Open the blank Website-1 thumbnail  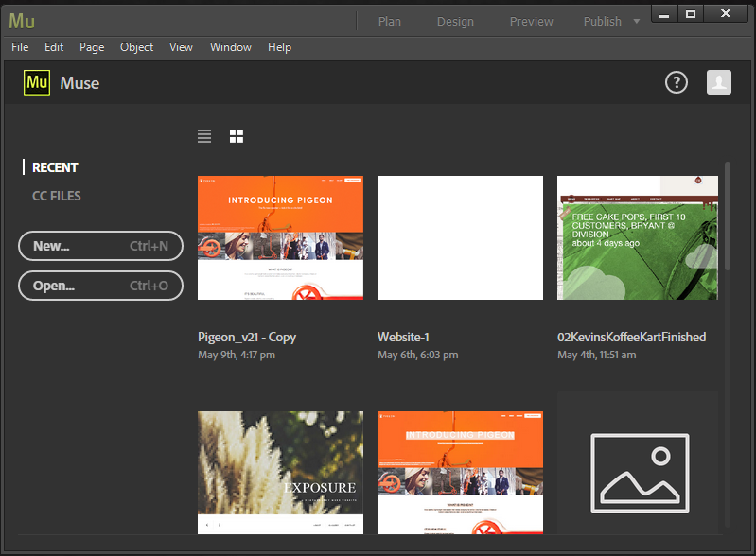[460, 237]
